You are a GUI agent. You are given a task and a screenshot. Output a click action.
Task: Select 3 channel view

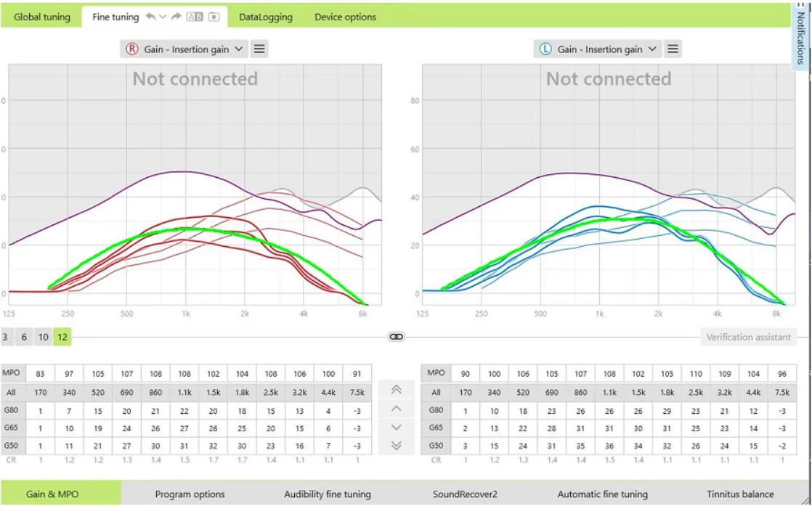point(6,338)
